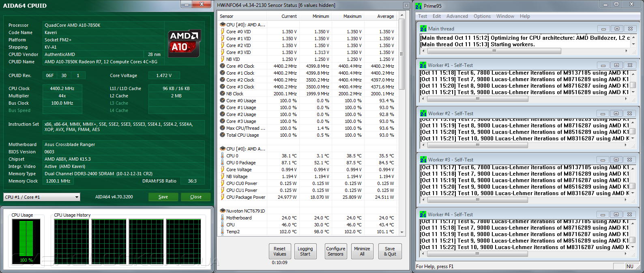Click the CPU Usage green meter
The height and width of the screenshot is (273, 644).
pos(26,241)
